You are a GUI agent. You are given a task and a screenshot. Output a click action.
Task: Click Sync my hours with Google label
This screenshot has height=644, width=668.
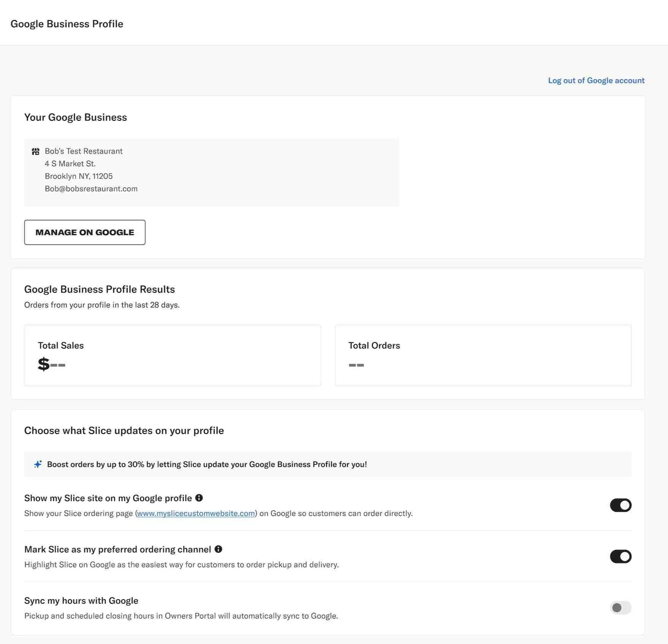[81, 601]
